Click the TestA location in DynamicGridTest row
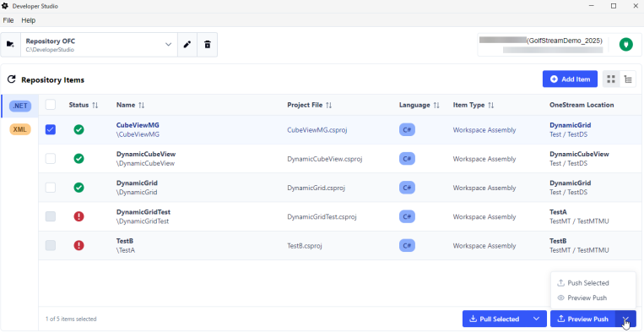The height and width of the screenshot is (333, 644). 558,212
